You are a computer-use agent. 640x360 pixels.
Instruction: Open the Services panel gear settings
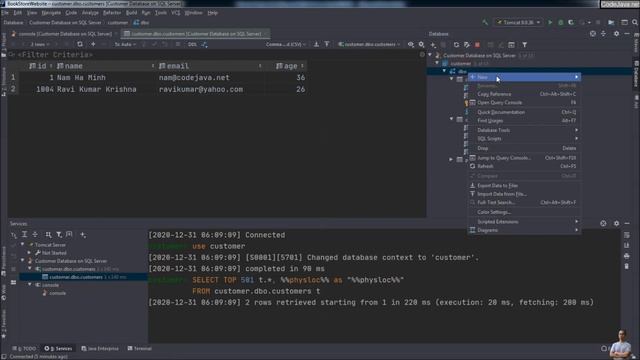[616, 223]
